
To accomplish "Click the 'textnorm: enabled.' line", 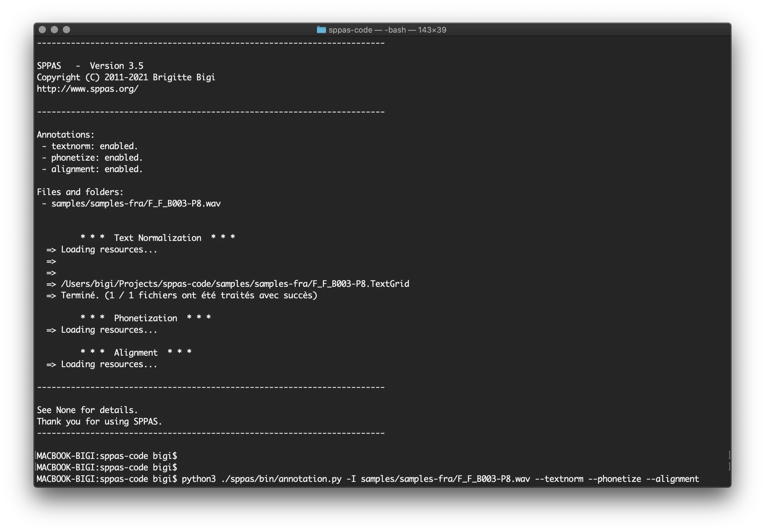I will pos(94,146).
